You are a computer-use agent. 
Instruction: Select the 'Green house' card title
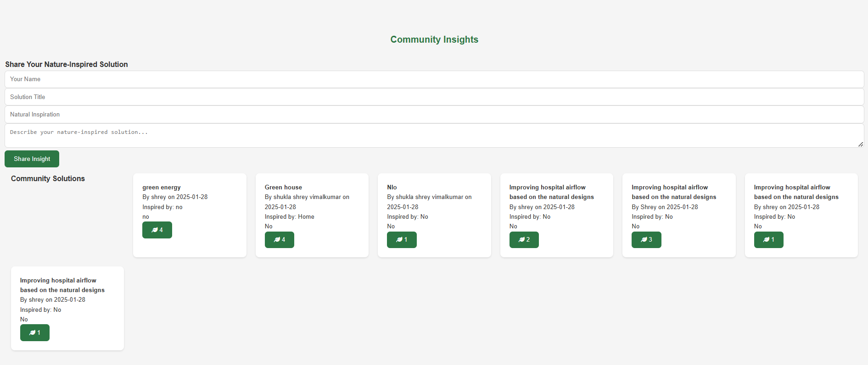283,188
